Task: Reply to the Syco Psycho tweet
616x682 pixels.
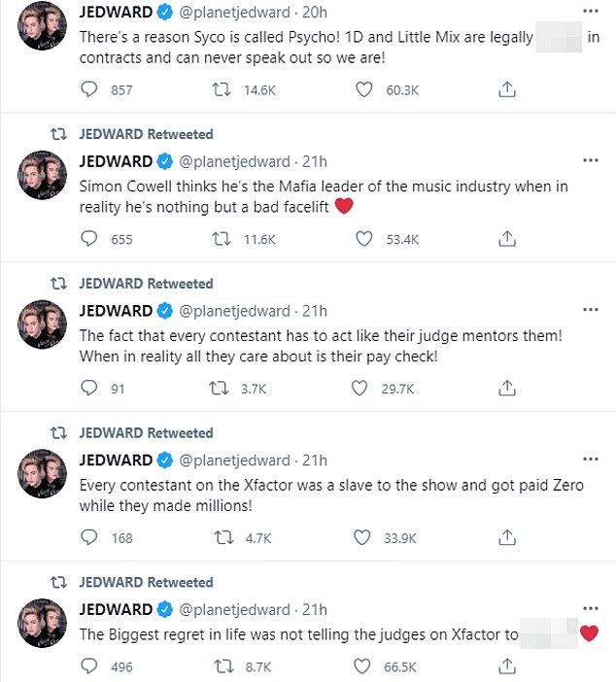Action: pos(90,89)
